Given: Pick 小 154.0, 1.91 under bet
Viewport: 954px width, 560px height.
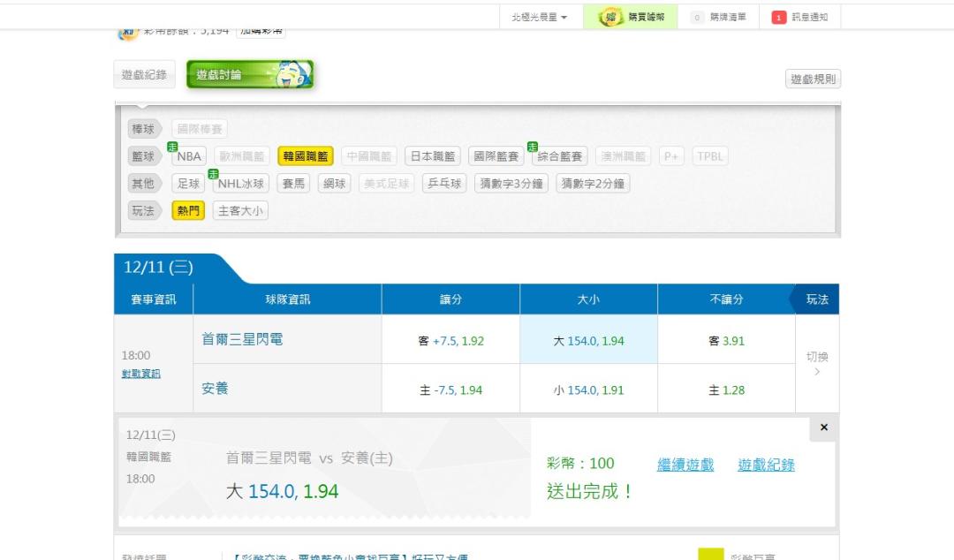Looking at the screenshot, I should point(588,390).
